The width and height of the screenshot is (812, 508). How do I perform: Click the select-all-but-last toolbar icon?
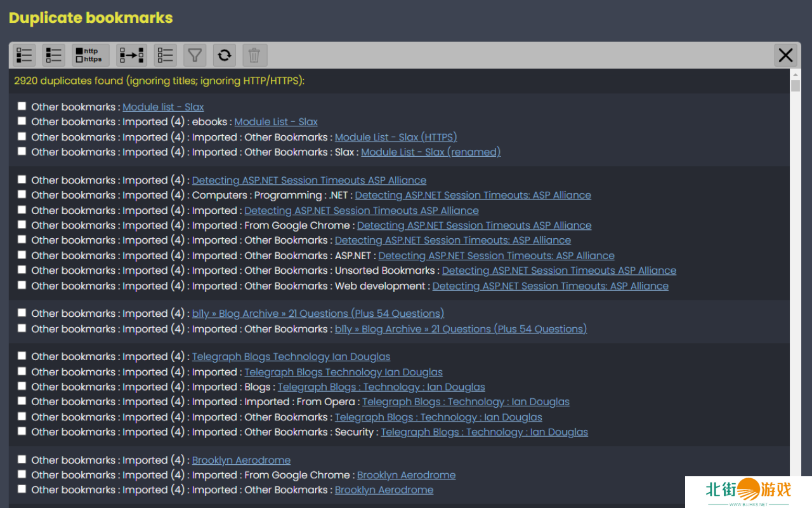click(54, 55)
